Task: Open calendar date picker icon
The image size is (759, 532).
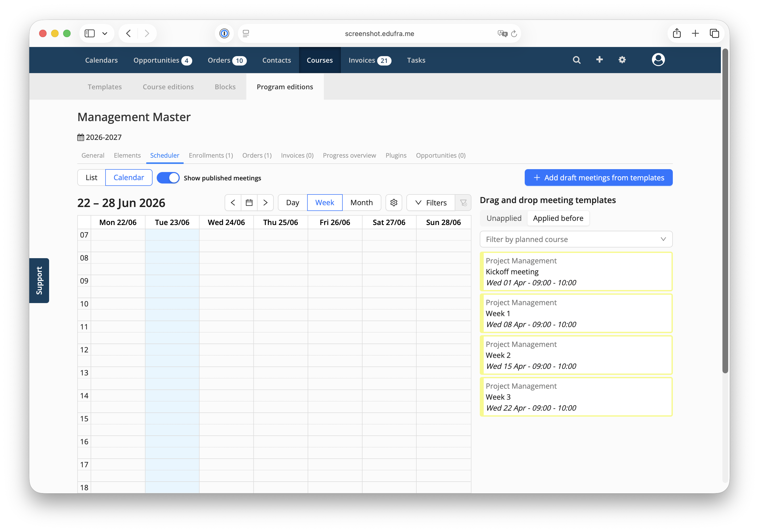Action: pyautogui.click(x=249, y=203)
